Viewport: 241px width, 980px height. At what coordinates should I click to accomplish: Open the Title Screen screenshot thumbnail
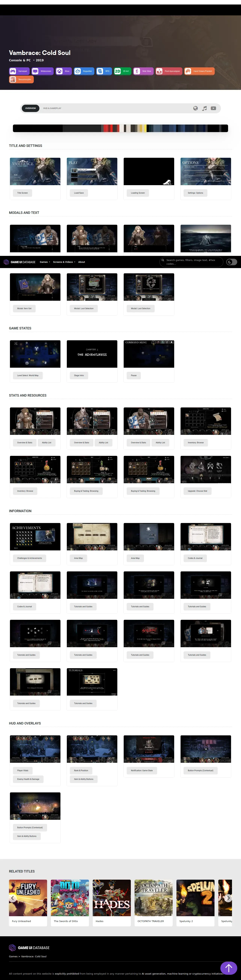pos(35,172)
